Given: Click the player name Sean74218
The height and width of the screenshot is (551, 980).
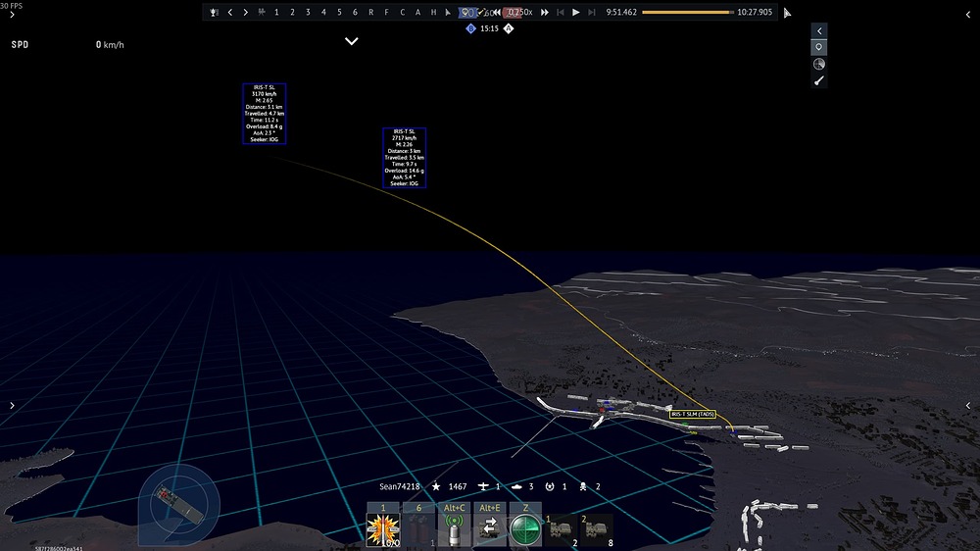Looking at the screenshot, I should (x=400, y=486).
